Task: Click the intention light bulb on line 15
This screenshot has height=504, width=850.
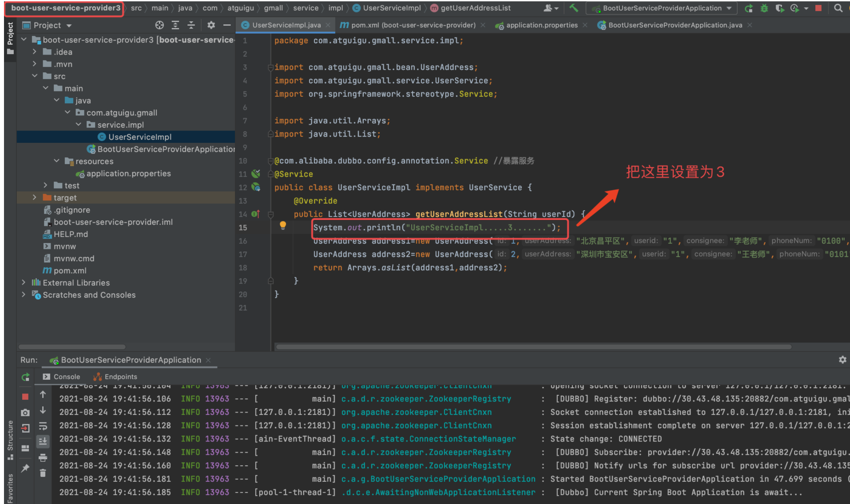Action: (x=283, y=226)
